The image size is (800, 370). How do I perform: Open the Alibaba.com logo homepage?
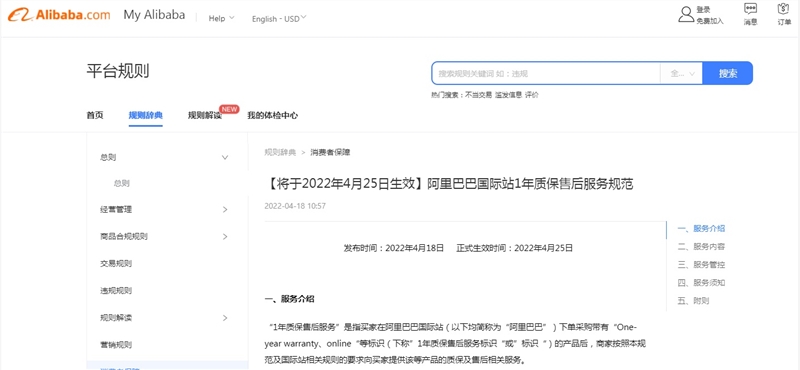point(59,15)
